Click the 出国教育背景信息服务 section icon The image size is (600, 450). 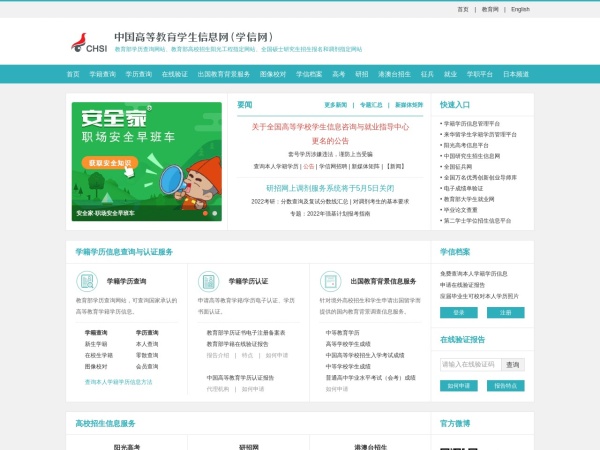pyautogui.click(x=330, y=281)
